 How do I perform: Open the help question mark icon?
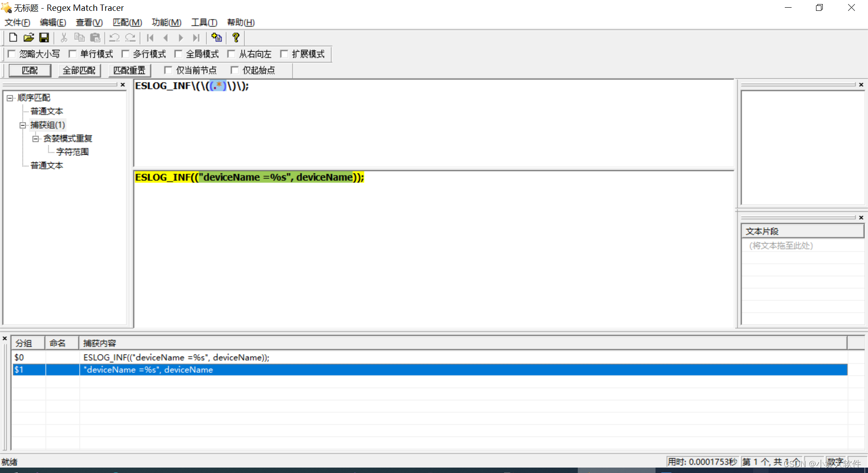pos(236,38)
